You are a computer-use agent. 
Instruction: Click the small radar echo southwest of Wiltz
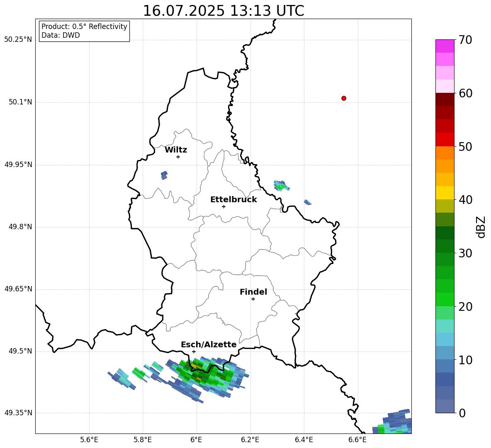coord(164,175)
